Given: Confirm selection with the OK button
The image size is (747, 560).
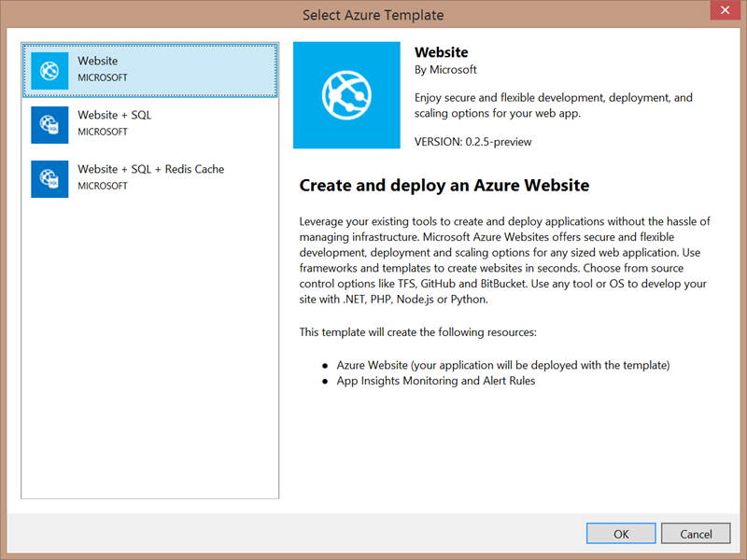Looking at the screenshot, I should (x=621, y=534).
